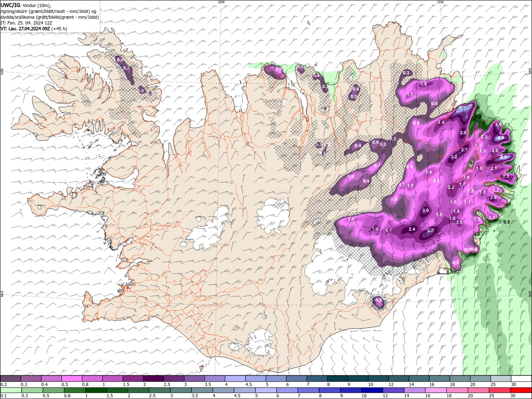Click the 3.6 snowfall value on the map
This screenshot has width=532, height=399.
[x=499, y=124]
